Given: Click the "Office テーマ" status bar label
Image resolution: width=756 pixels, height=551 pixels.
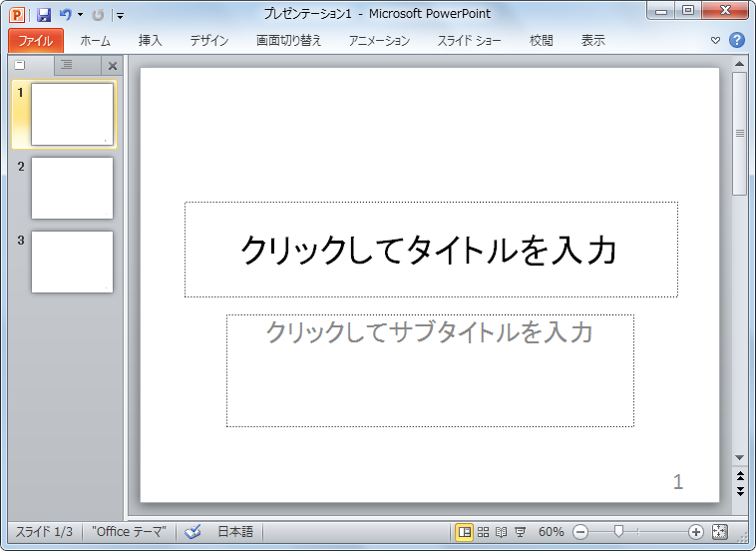Looking at the screenshot, I should coord(130,532).
